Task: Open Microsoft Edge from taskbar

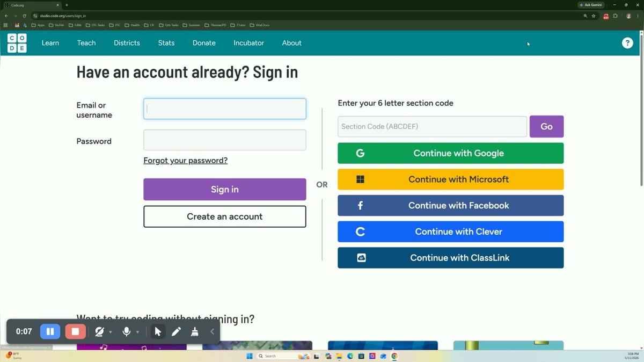Action: (x=350, y=356)
